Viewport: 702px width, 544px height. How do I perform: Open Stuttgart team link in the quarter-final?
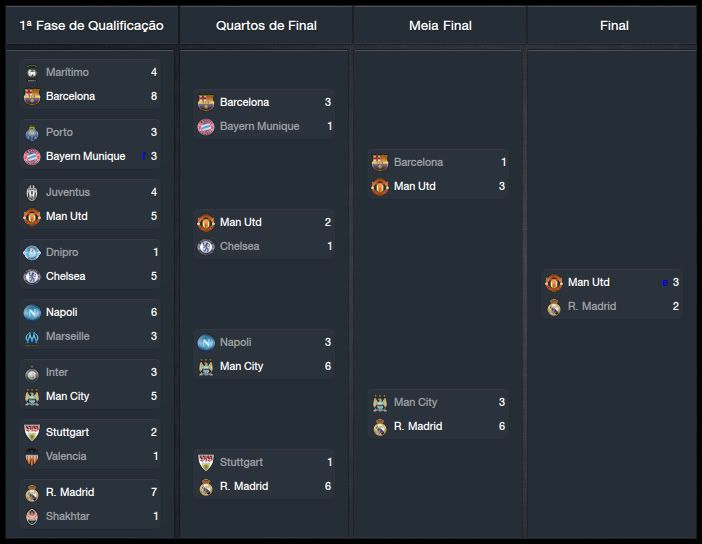tap(241, 462)
